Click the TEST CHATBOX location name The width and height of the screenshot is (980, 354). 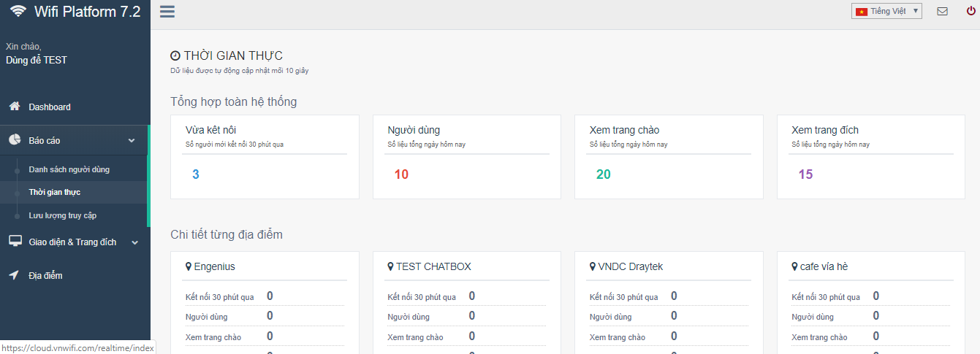click(433, 266)
